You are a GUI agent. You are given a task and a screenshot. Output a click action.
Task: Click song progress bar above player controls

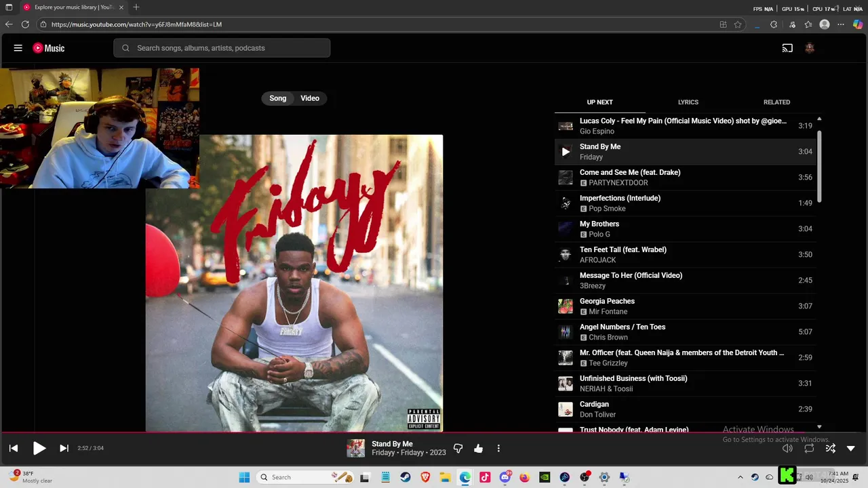tap(434, 432)
